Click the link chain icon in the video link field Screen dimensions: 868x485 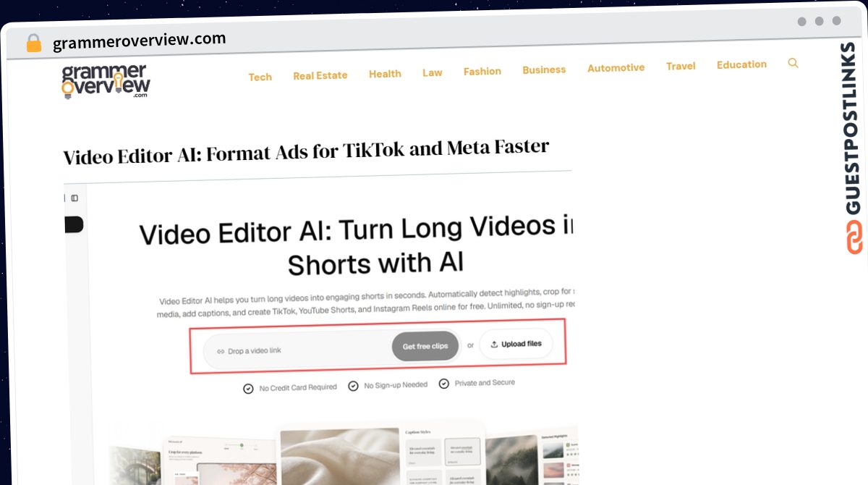click(x=221, y=352)
